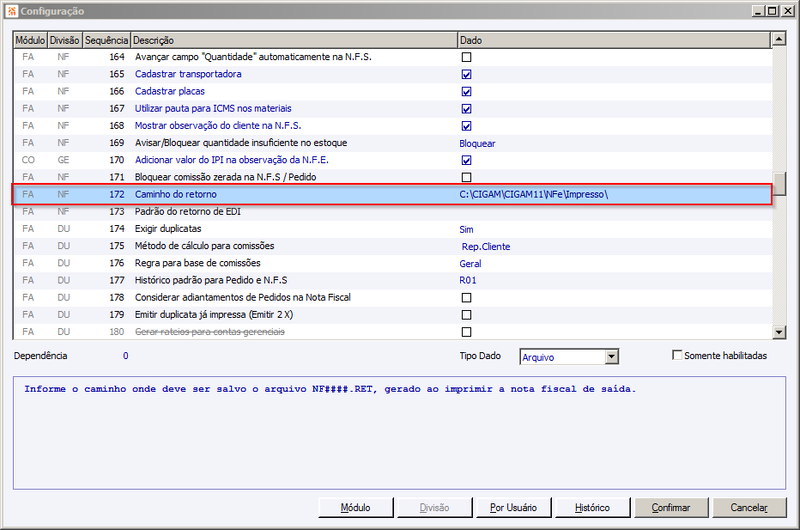Click the R01 value
This screenshot has width=800, height=530.
(467, 281)
